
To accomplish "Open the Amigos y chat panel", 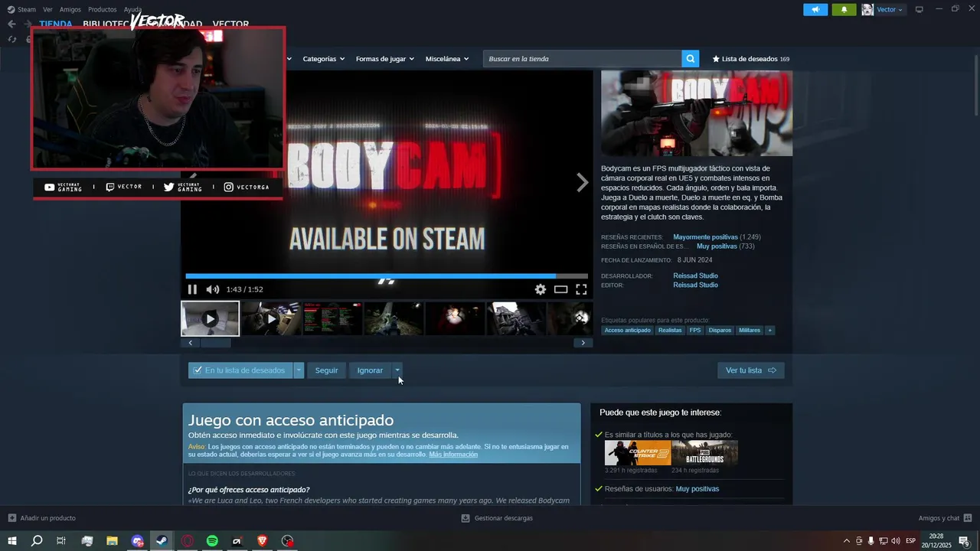I will pyautogui.click(x=946, y=518).
